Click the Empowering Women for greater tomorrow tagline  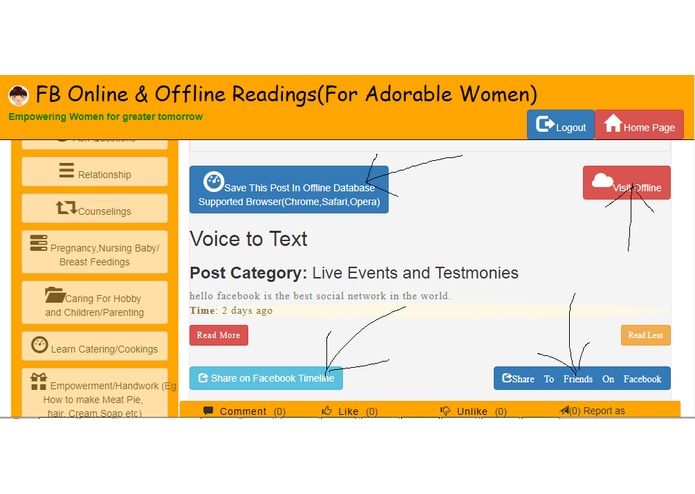[x=105, y=117]
